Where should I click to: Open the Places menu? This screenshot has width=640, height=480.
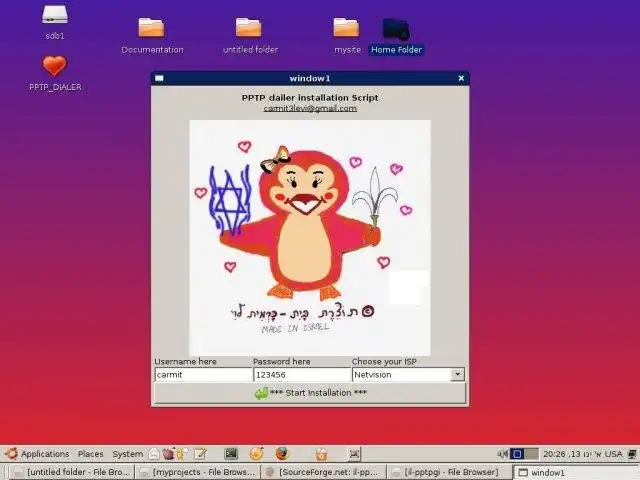(91, 454)
